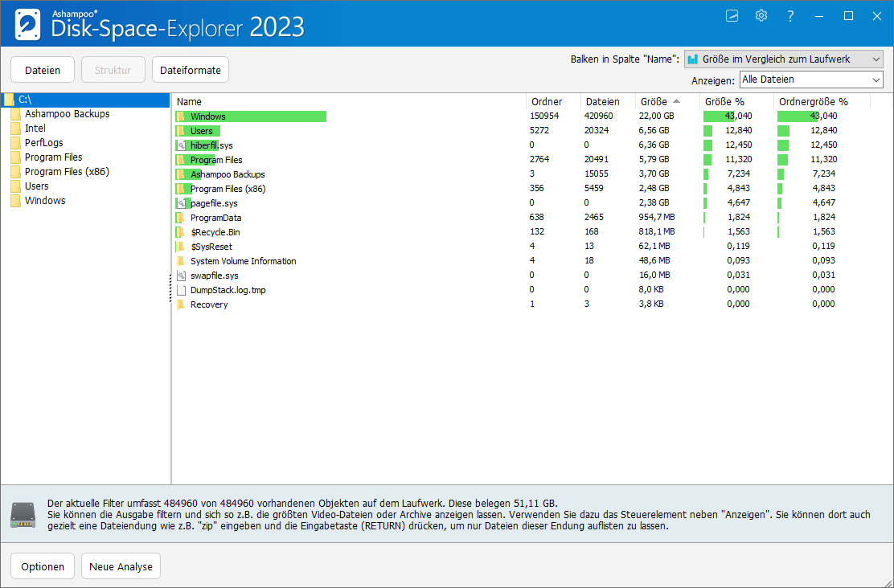894x588 pixels.
Task: Switch to the Dateien tab
Action: tap(42, 69)
